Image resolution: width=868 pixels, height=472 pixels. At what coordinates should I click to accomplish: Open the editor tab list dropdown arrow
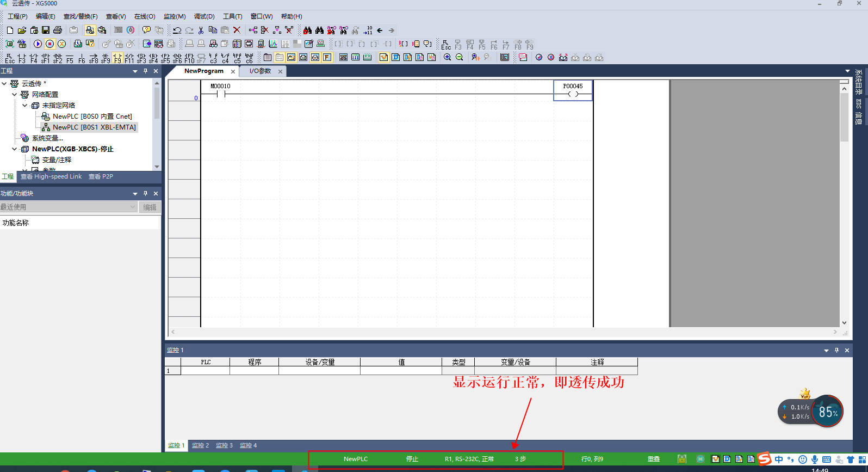(x=847, y=71)
